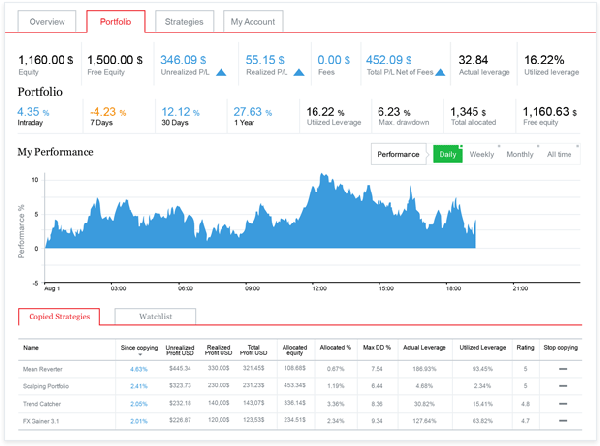Open the Mean Reverter strategy name
Viewport: 600px width, 446px height.
click(x=44, y=369)
